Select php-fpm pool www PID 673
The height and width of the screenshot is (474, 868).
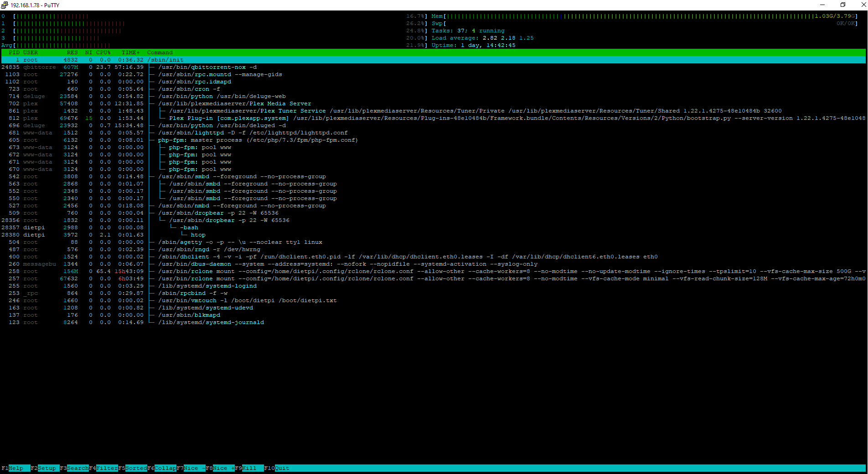(x=434, y=147)
